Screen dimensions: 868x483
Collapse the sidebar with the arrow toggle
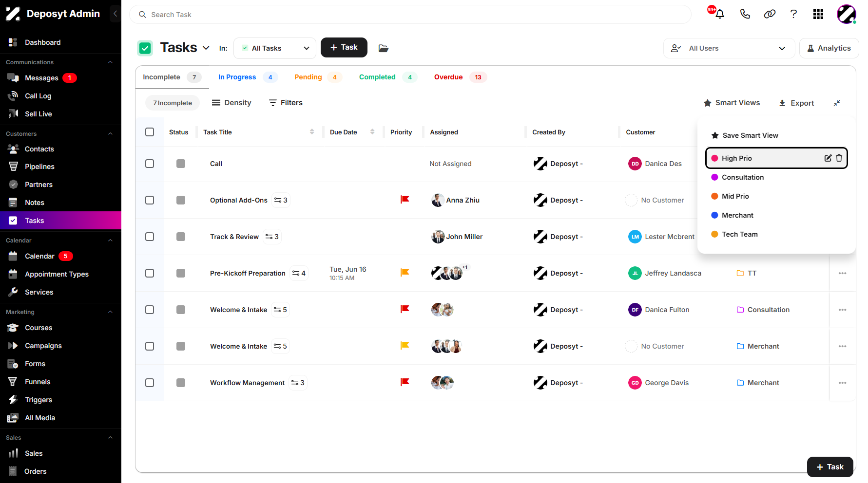point(115,14)
